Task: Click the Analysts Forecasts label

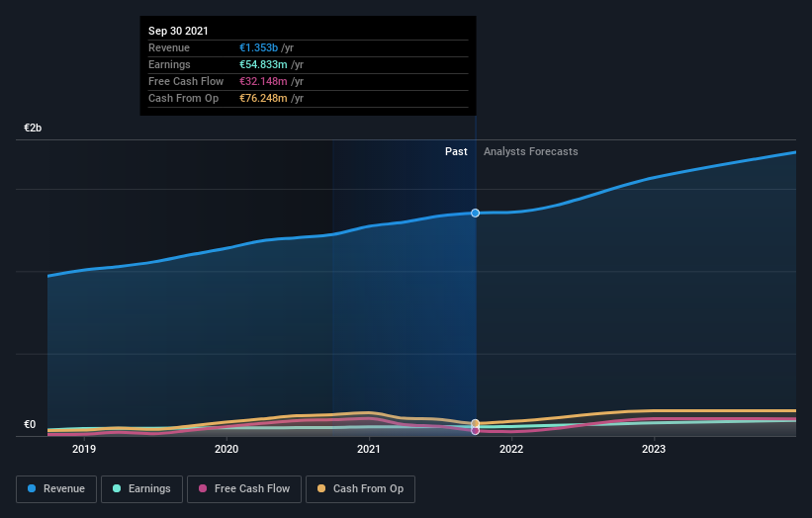Action: click(x=531, y=151)
